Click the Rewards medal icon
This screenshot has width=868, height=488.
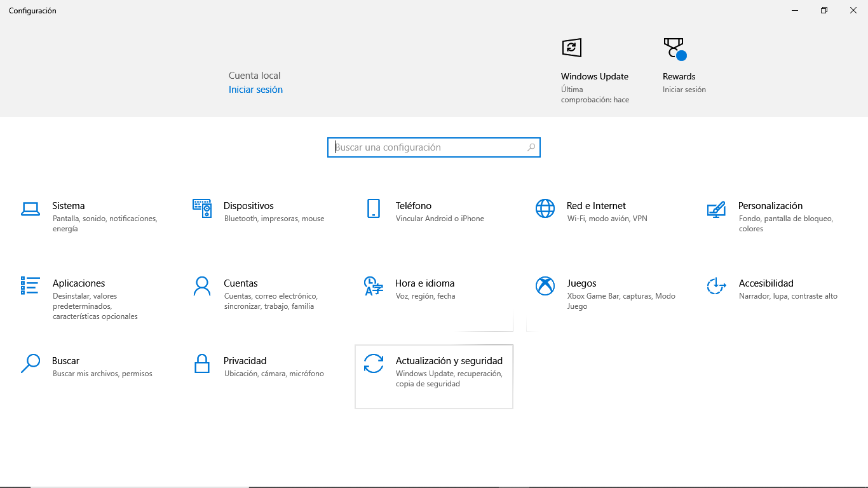tap(674, 48)
